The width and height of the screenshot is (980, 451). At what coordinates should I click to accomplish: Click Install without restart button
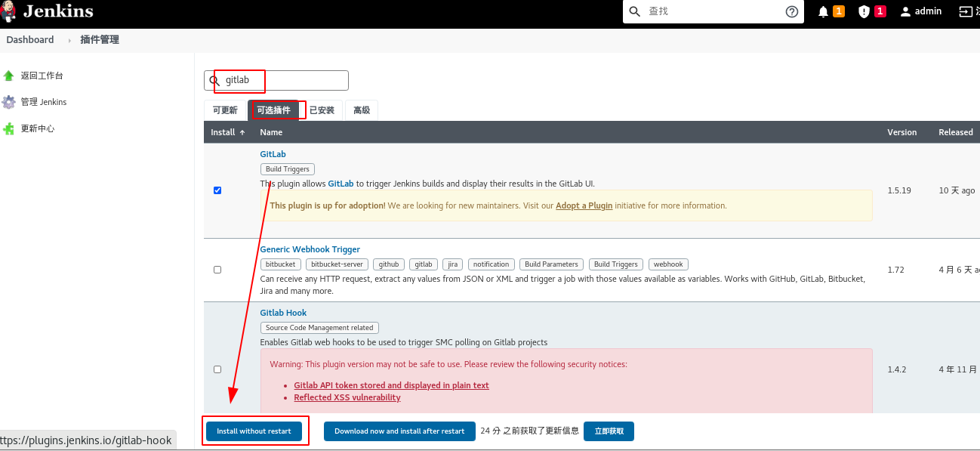[254, 431]
